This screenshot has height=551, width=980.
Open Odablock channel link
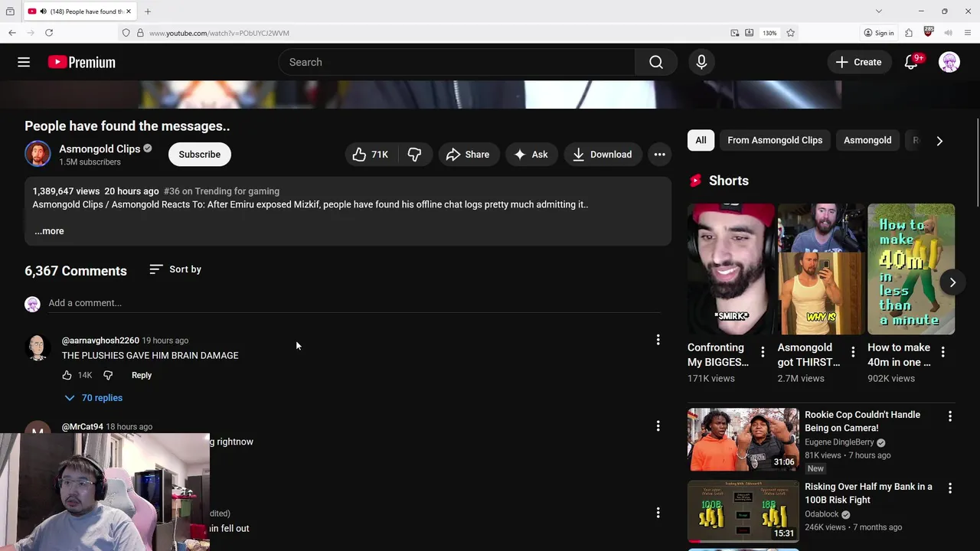tap(822, 514)
